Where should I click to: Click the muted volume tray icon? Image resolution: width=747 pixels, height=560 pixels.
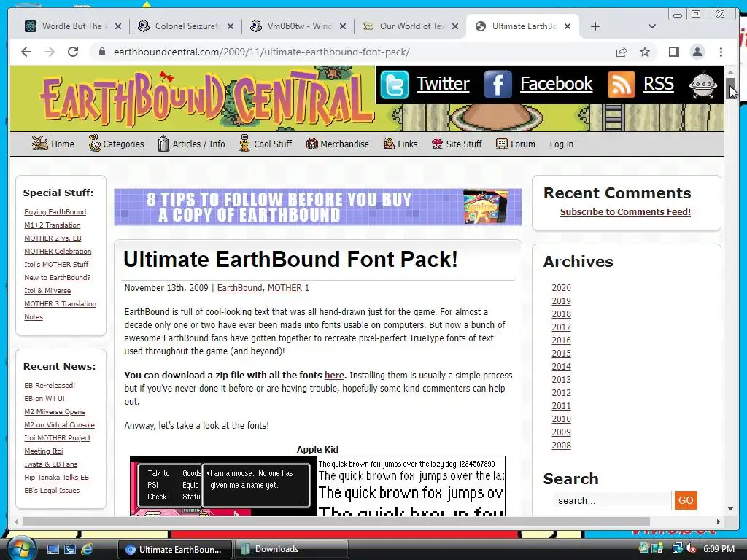(x=691, y=548)
